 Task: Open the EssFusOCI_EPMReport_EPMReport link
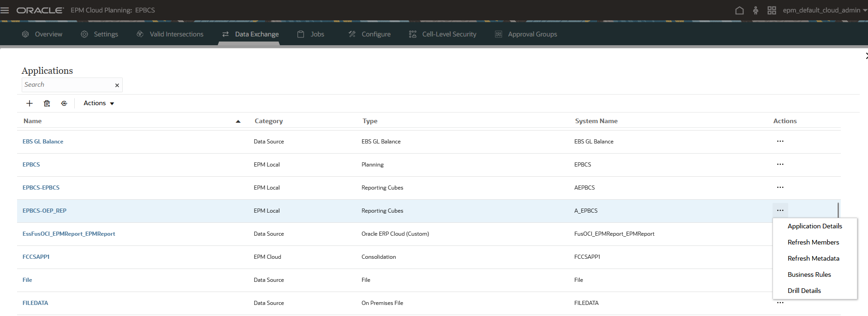[x=69, y=234]
